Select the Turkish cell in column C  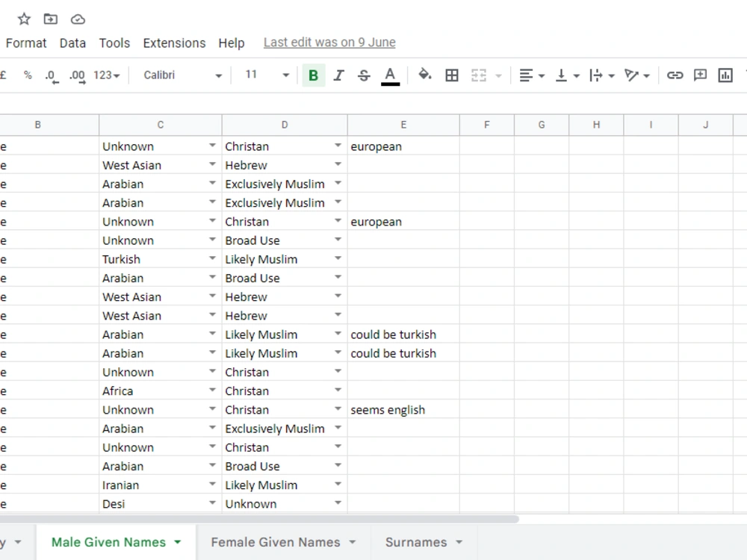(161, 259)
